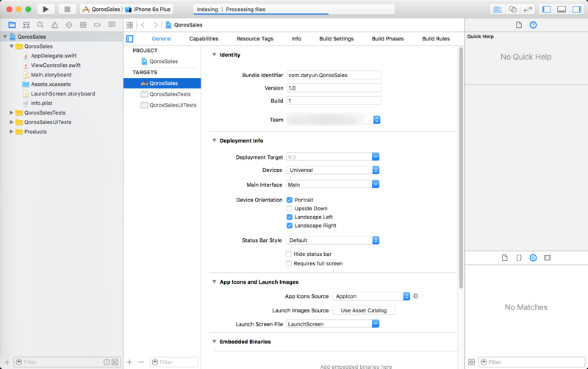Viewport: 588px width, 369px height.
Task: Switch to the Version editor
Action: pyautogui.click(x=528, y=10)
